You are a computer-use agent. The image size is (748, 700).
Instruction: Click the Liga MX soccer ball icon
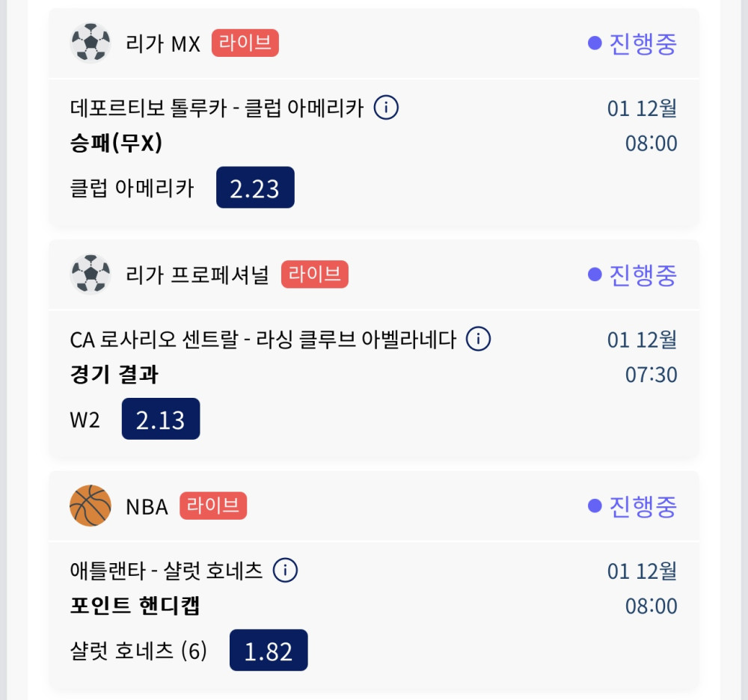91,43
